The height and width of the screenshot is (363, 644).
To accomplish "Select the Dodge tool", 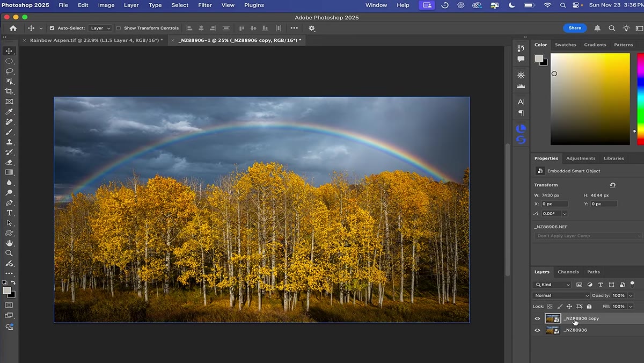I will point(9,193).
